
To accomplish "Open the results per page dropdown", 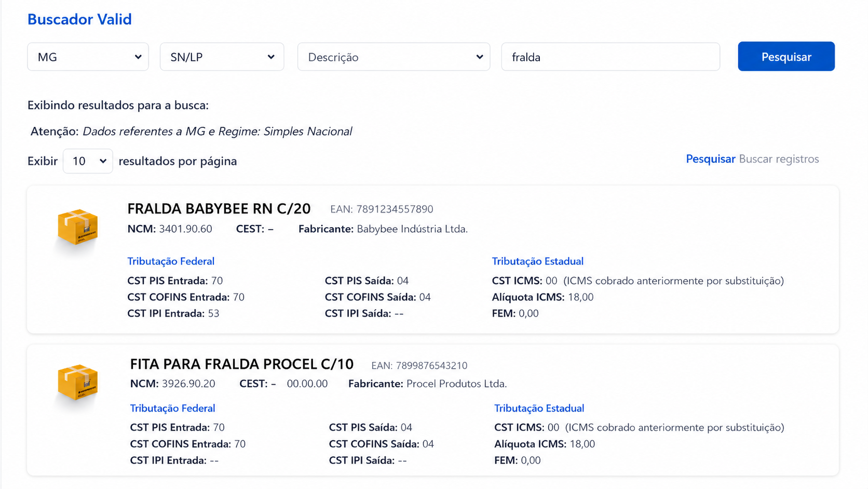I will (x=88, y=161).
